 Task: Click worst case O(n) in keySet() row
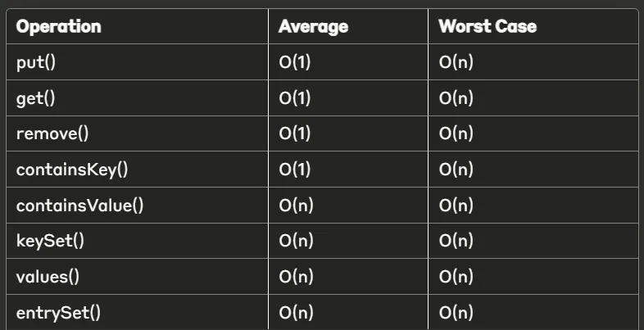coord(456,241)
